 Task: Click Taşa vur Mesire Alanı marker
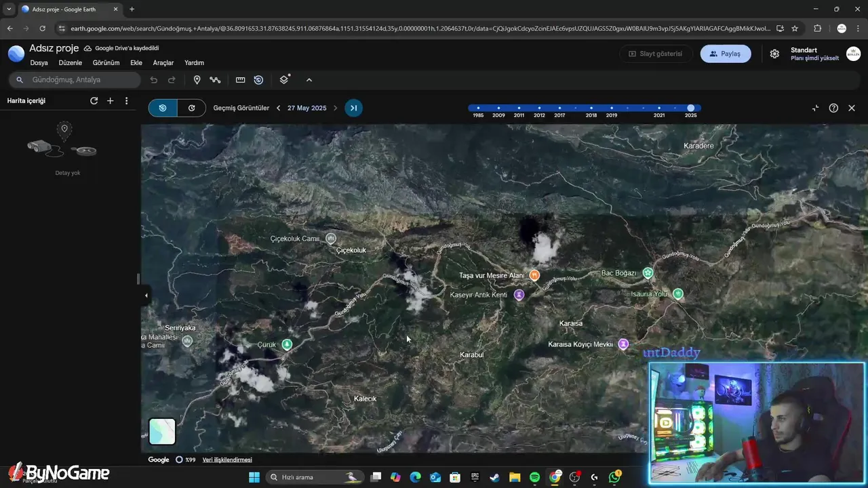click(534, 275)
